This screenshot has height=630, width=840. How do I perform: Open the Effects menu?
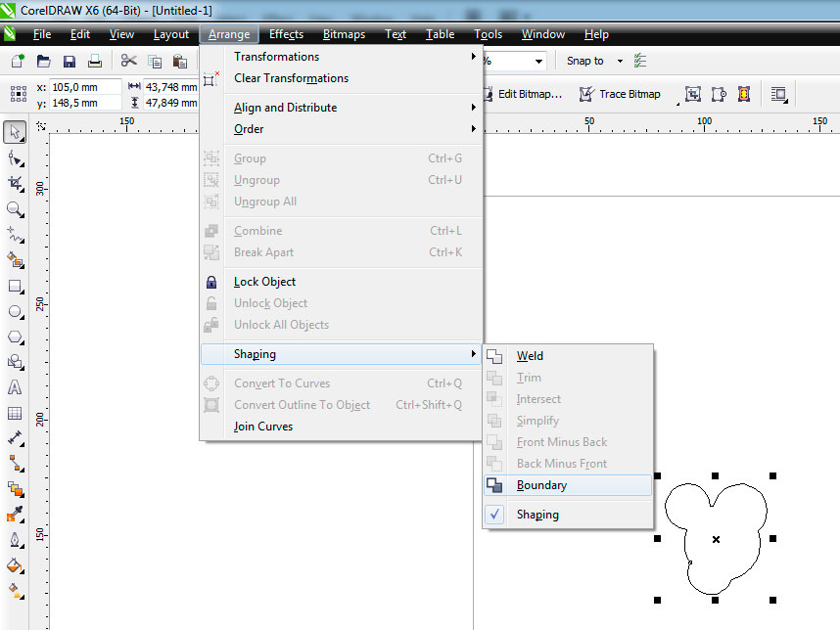286,34
